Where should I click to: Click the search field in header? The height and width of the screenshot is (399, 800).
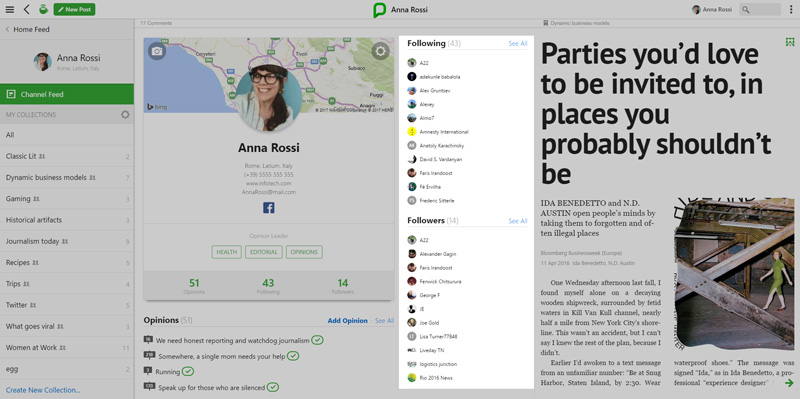tap(760, 9)
